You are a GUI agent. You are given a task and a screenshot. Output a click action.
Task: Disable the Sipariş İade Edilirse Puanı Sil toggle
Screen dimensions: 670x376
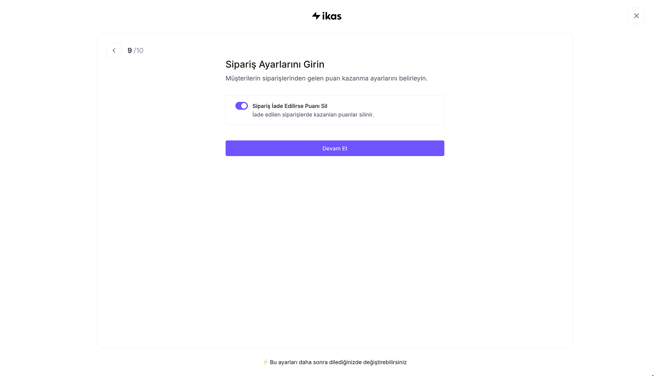241,106
